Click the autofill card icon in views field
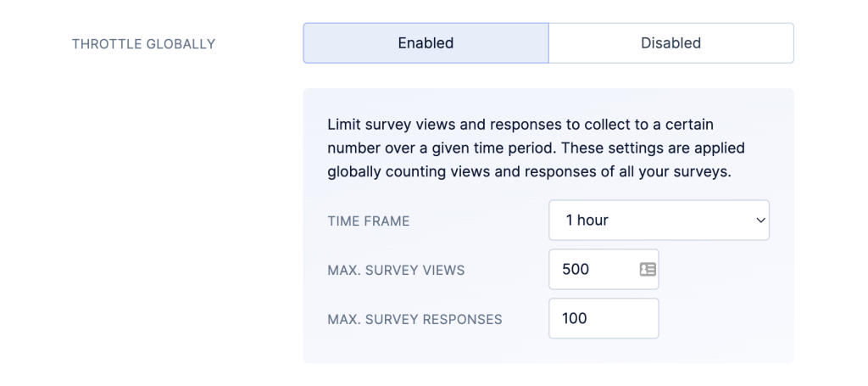 pos(647,269)
